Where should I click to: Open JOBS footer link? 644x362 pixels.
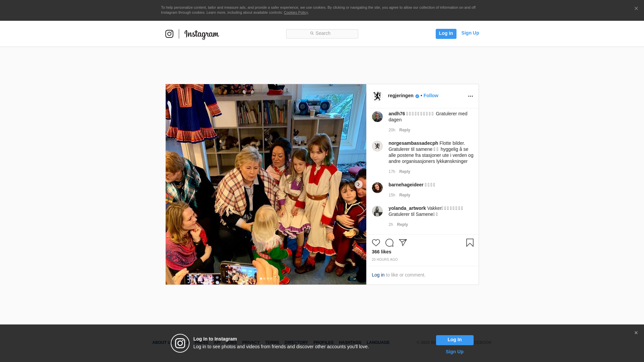(x=231, y=343)
